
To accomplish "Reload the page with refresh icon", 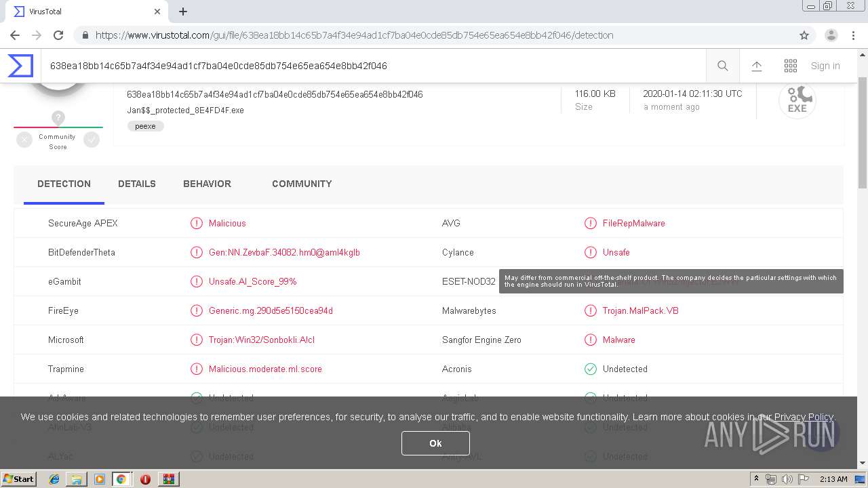I will [x=58, y=35].
